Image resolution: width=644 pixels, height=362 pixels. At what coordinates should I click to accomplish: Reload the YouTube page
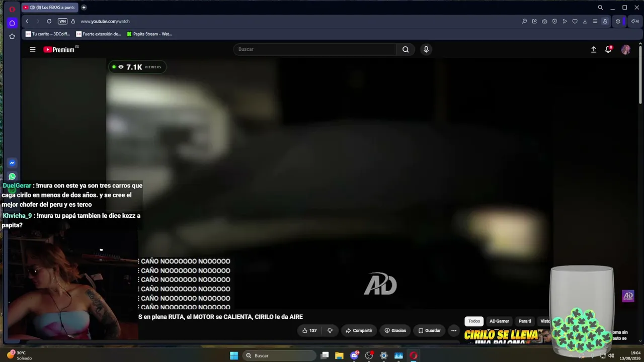pos(49,21)
